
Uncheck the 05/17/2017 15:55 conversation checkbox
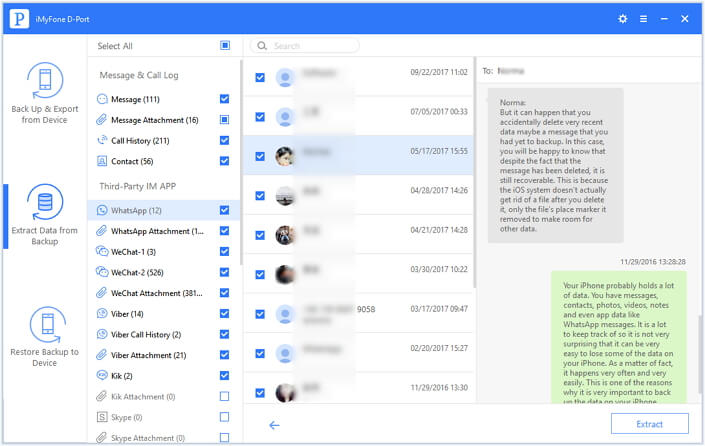coord(260,156)
